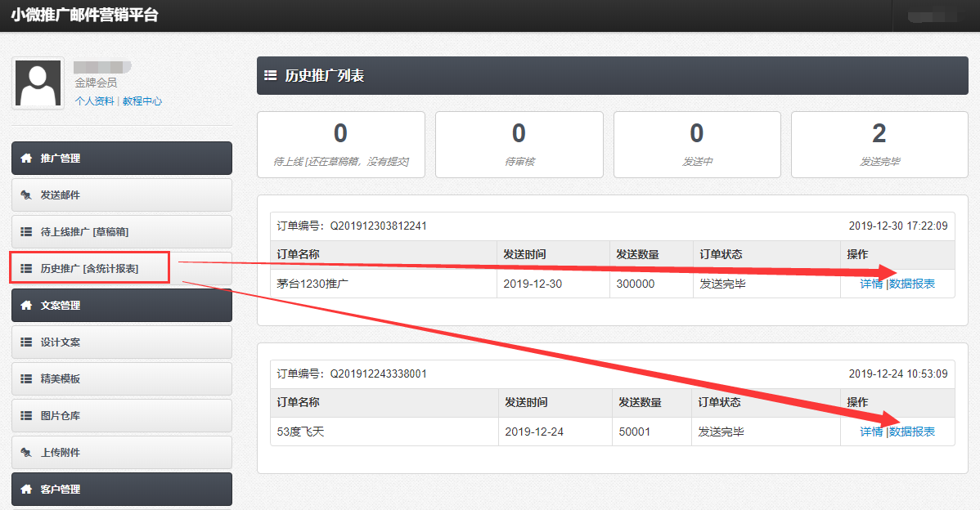Image resolution: width=980 pixels, height=510 pixels.
Task: Click the 待上线 count card
Action: (x=341, y=145)
